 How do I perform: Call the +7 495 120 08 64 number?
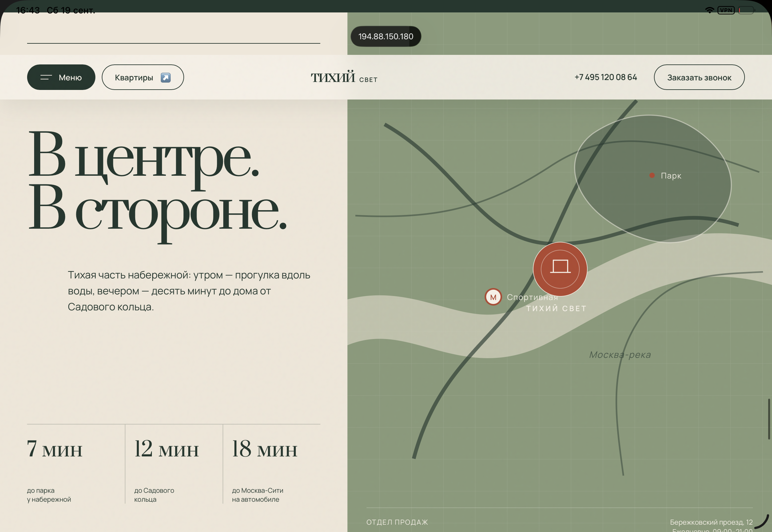606,77
